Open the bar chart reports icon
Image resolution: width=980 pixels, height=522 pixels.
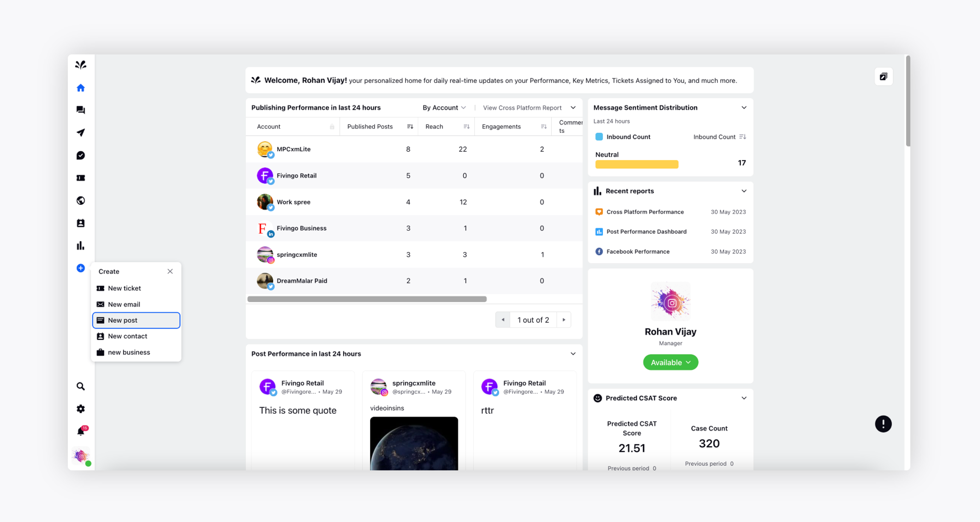coord(81,246)
